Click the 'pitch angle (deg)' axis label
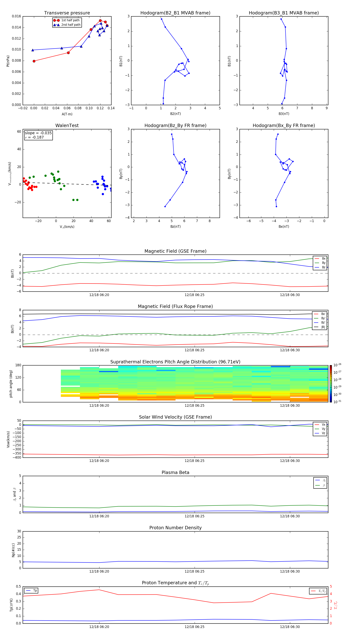The width and height of the screenshot is (351, 644). [x=11, y=384]
